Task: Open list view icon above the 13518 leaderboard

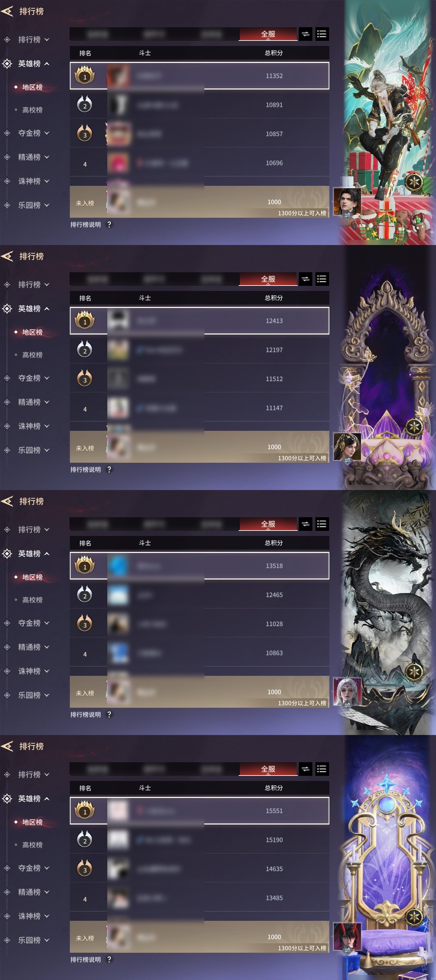Action: [x=322, y=524]
